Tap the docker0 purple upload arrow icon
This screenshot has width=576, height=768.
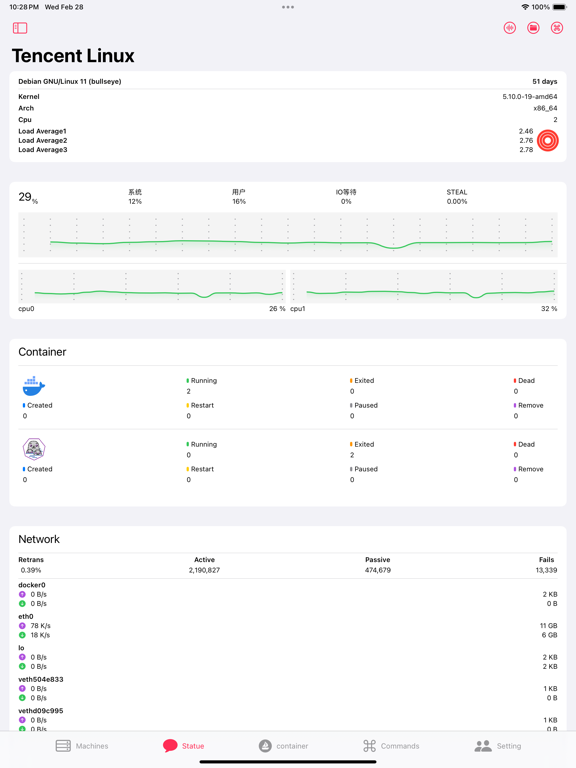click(22, 594)
